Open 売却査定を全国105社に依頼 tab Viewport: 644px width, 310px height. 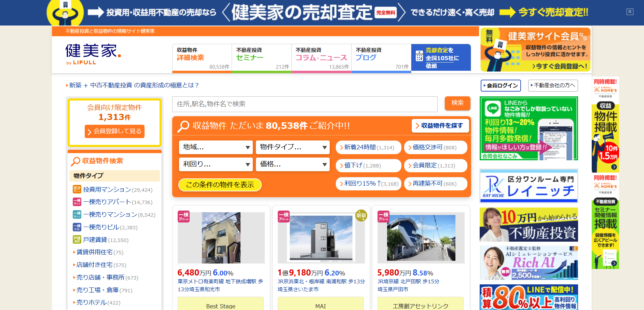pos(441,58)
